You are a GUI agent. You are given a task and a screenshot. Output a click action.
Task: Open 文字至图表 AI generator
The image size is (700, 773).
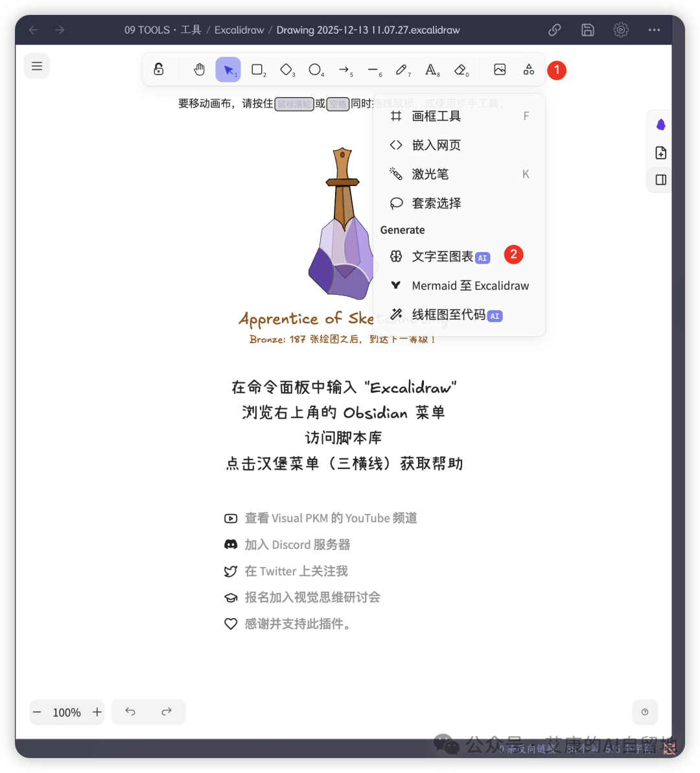[x=460, y=257]
